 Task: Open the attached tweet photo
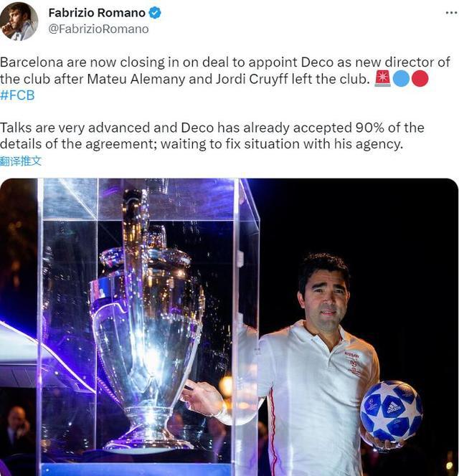(x=229, y=327)
